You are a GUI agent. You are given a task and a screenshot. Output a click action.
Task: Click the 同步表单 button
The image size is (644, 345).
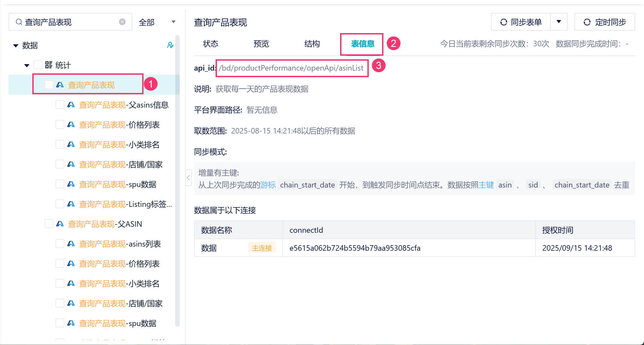(x=521, y=22)
